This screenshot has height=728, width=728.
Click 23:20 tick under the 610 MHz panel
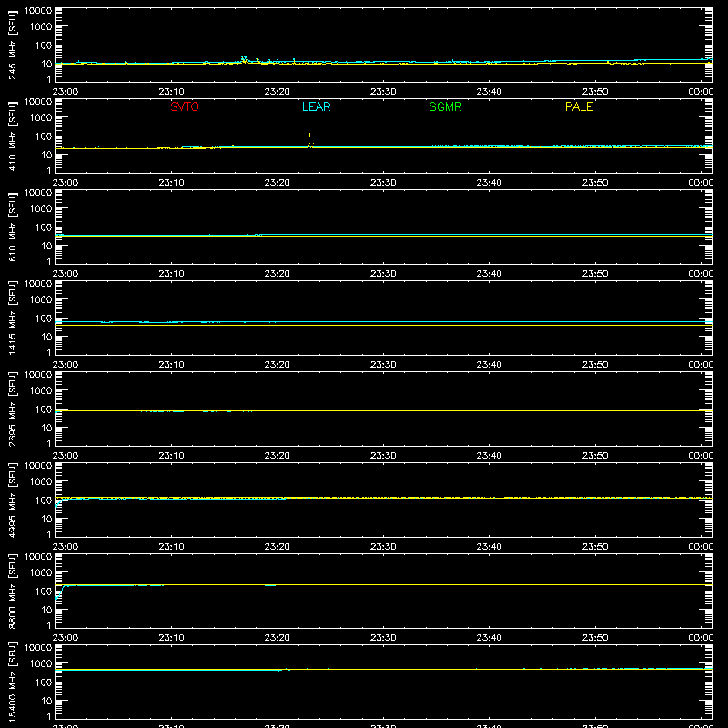278,274
